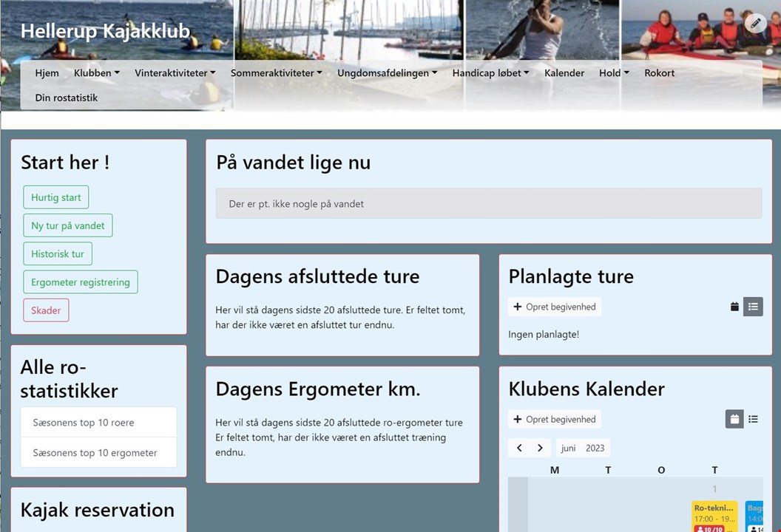Click Opret begivenhed under Planlagte ture
The height and width of the screenshot is (532, 781).
(x=555, y=307)
